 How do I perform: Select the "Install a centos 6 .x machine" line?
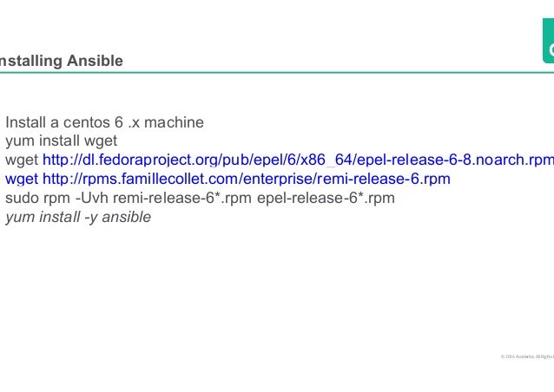104,122
